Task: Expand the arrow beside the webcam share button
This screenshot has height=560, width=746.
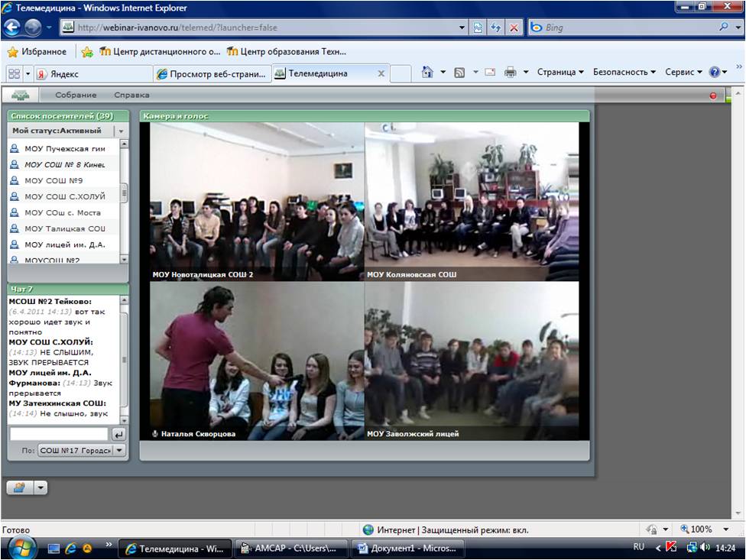Action: 41,487
